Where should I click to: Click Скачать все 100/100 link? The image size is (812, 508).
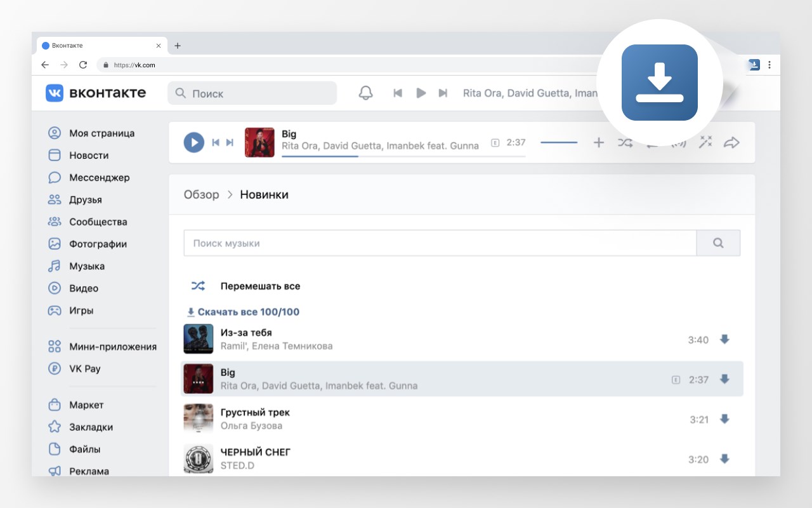(x=243, y=312)
